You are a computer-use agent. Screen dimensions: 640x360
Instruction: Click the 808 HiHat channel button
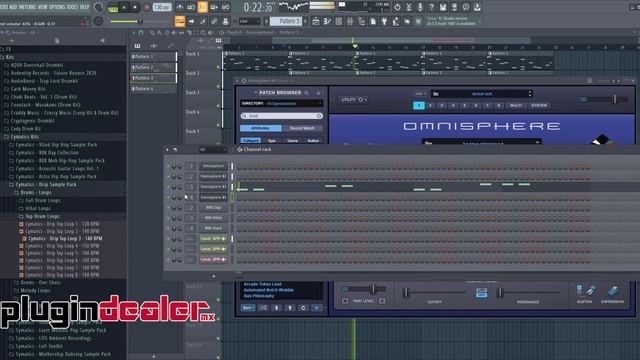coord(213,218)
